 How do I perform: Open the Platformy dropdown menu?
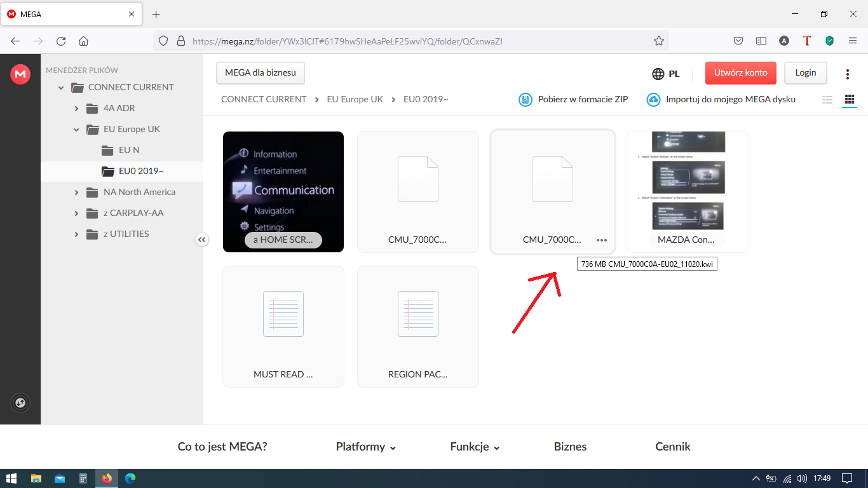click(365, 447)
